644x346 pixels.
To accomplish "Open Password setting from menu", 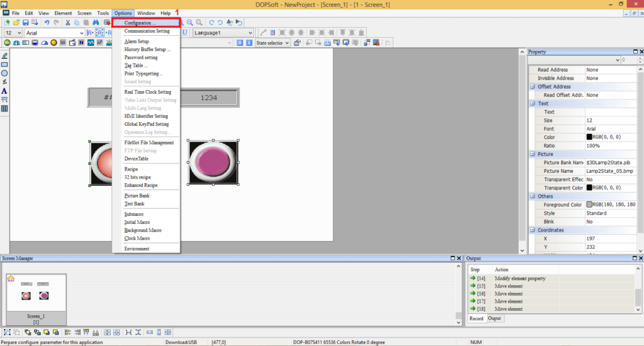I will click(141, 57).
